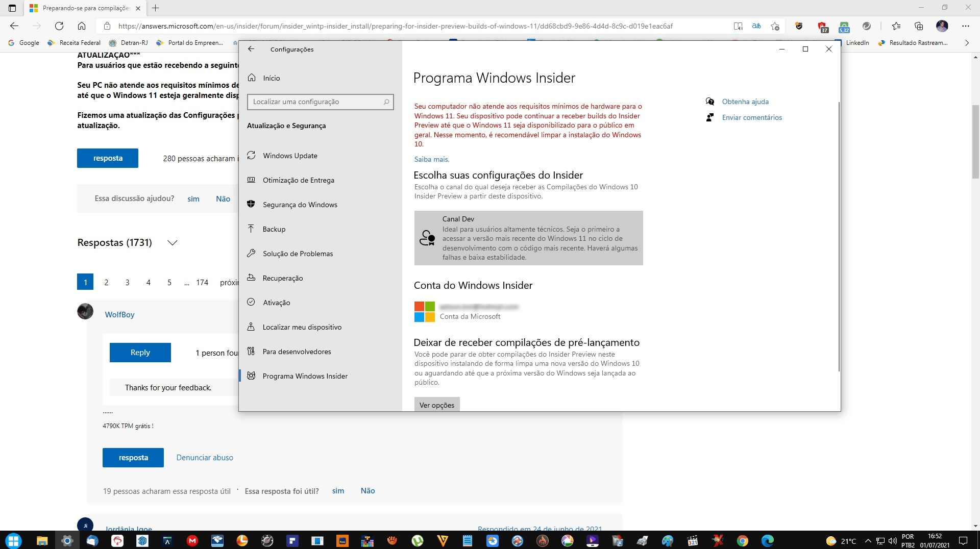This screenshot has height=549, width=980.
Task: Show hidden system tray icons
Action: click(868, 541)
